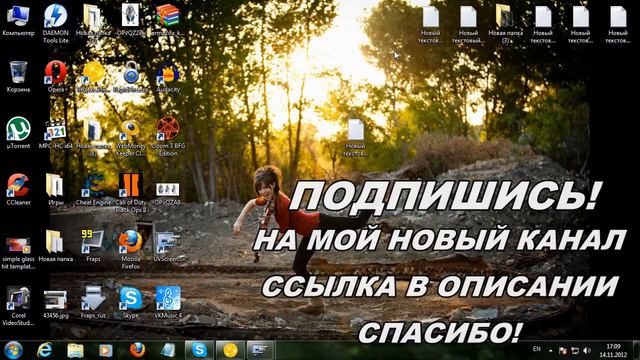Open Windows Explorer from the taskbar
The image size is (640, 360).
(x=76, y=350)
